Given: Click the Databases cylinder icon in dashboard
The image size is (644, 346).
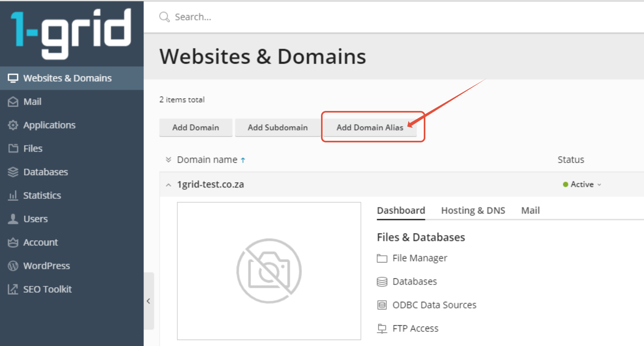Looking at the screenshot, I should point(382,282).
